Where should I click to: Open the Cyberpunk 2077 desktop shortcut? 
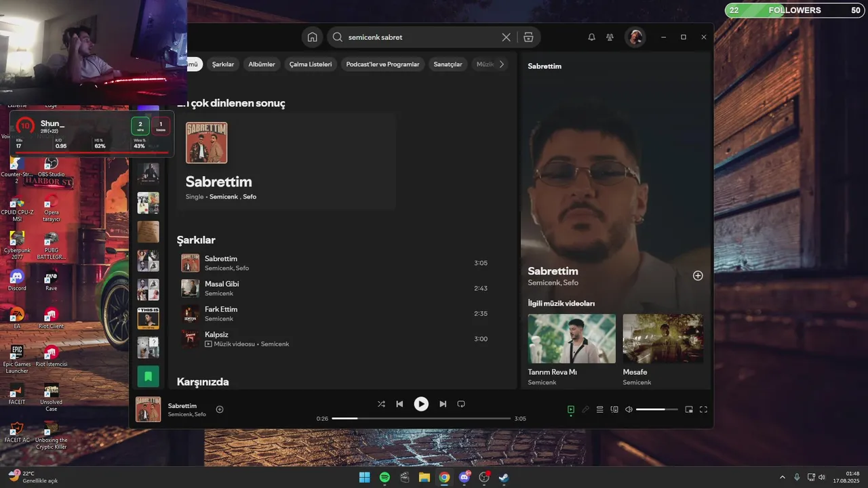17,245
